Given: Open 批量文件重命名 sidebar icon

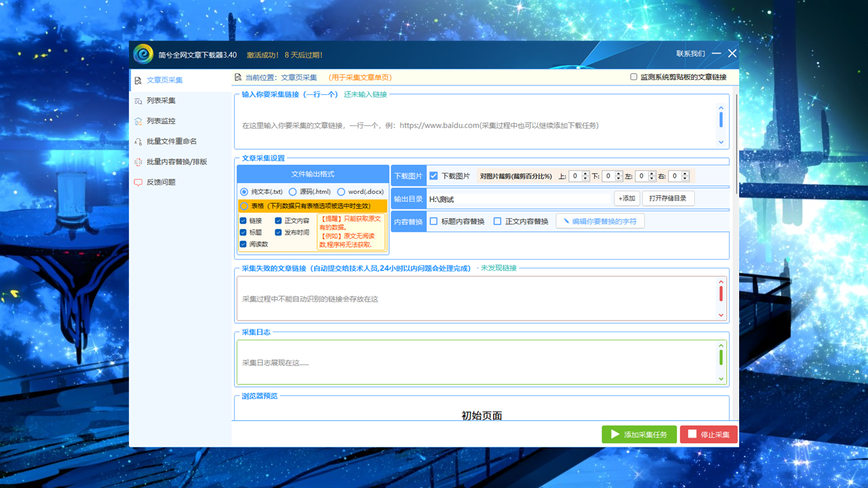Looking at the screenshot, I should pyautogui.click(x=138, y=141).
